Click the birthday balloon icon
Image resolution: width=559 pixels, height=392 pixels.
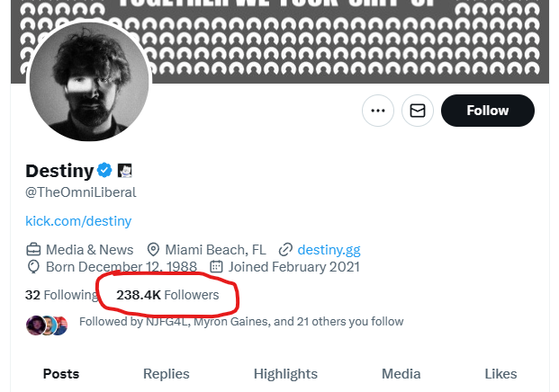pos(33,267)
